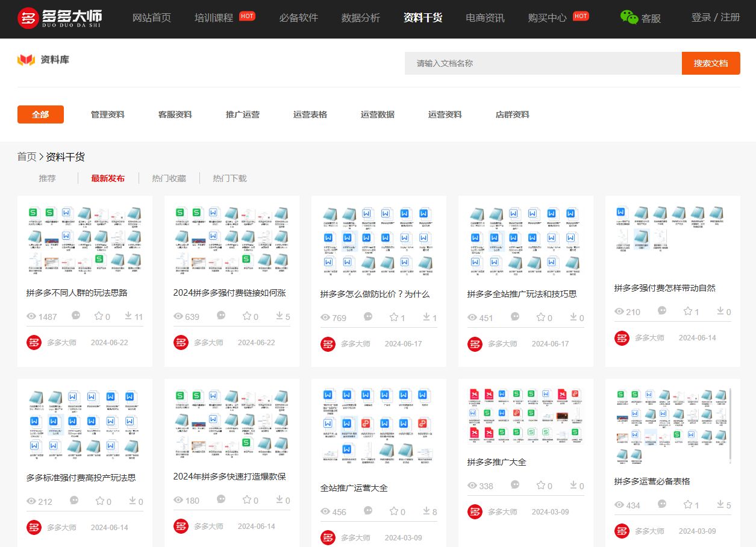Download icon on 2024年拼多多快速打造爆款保 card
The width and height of the screenshot is (756, 547).
[280, 499]
